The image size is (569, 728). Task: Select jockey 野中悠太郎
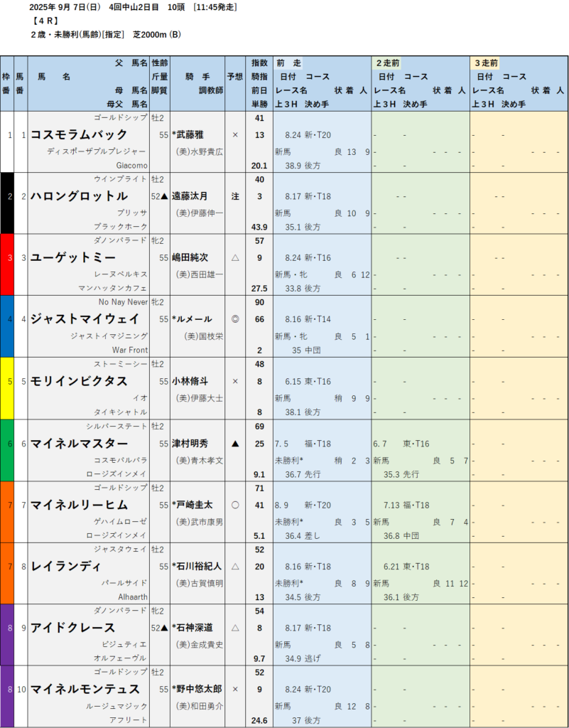(197, 689)
